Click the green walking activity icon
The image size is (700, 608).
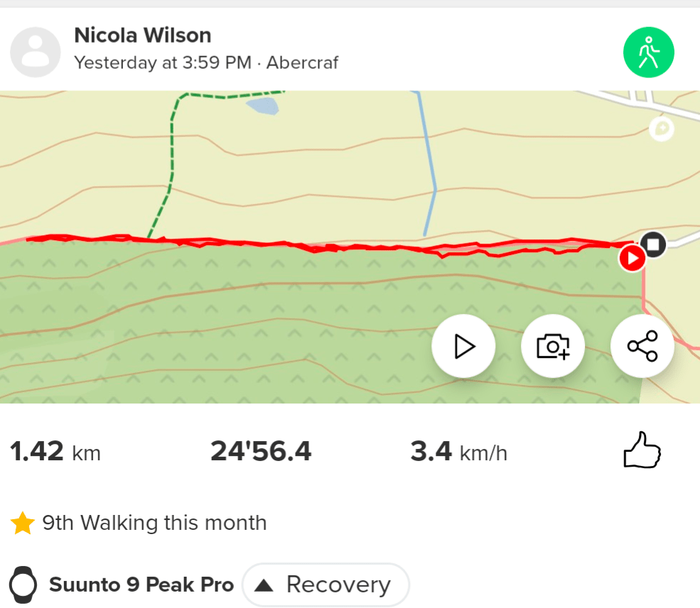click(648, 52)
